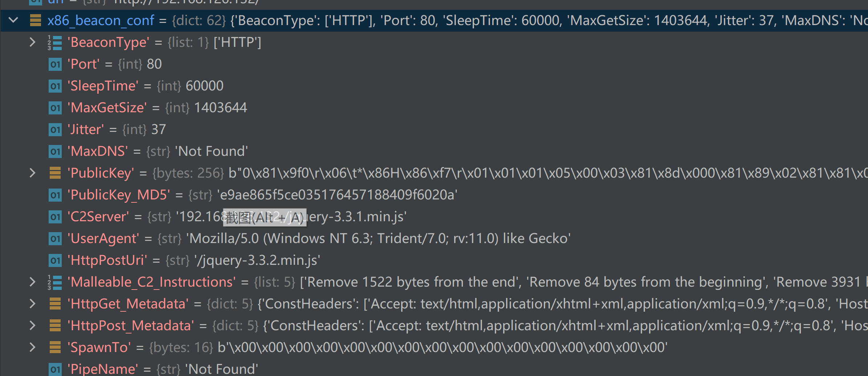Click the bytes icon beside 'PublicKey'

(x=55, y=173)
